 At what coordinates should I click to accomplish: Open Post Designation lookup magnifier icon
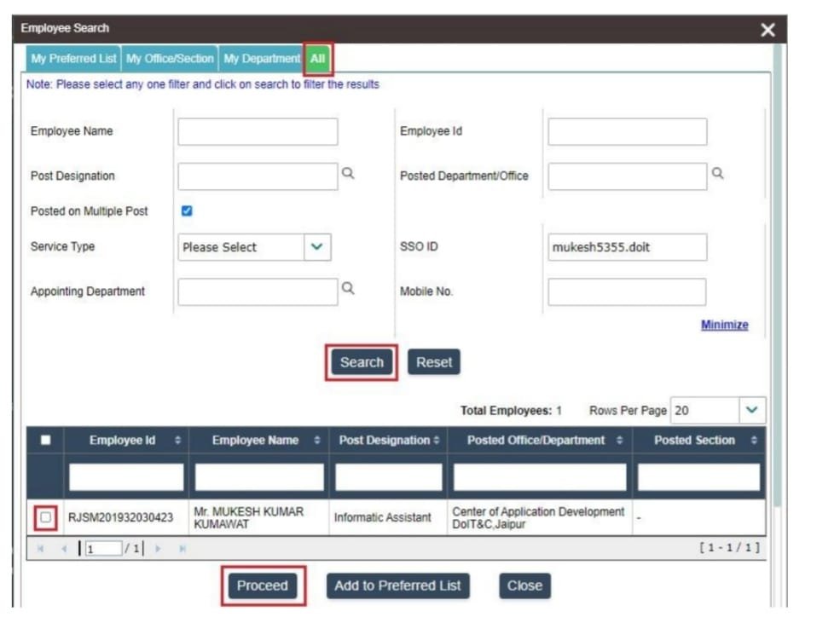pos(348,173)
